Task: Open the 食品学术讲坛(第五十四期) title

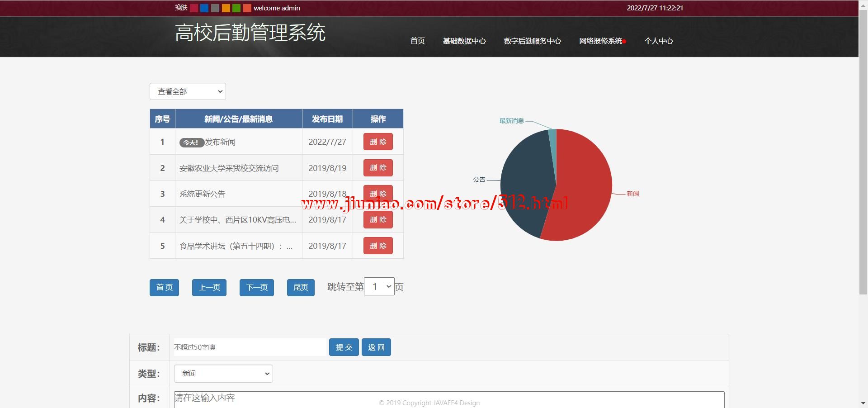Action: [x=236, y=246]
